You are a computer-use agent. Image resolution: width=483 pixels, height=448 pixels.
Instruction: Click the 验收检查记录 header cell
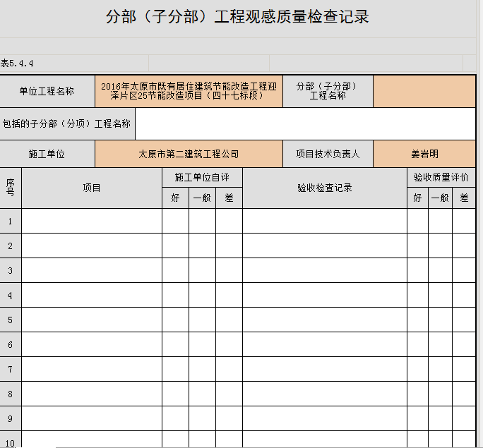(324, 188)
